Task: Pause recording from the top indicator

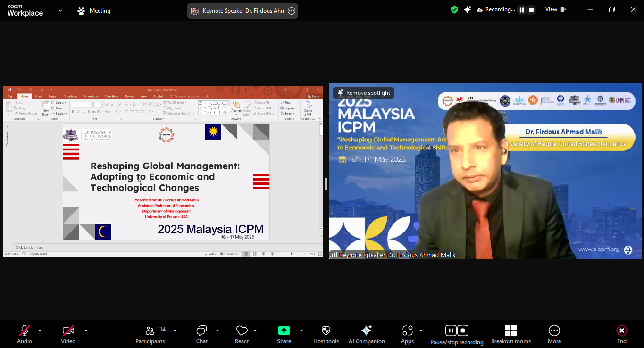Action: [522, 9]
